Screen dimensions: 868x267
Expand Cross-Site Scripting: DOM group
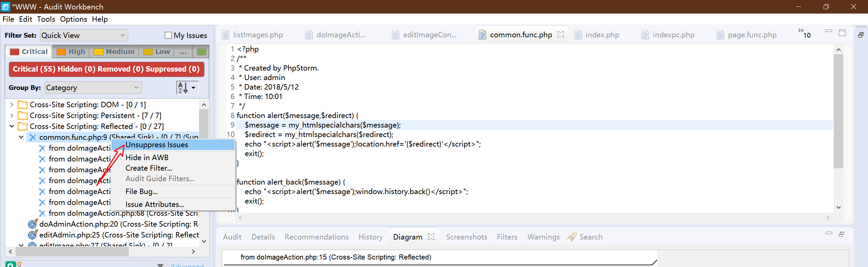[12, 104]
